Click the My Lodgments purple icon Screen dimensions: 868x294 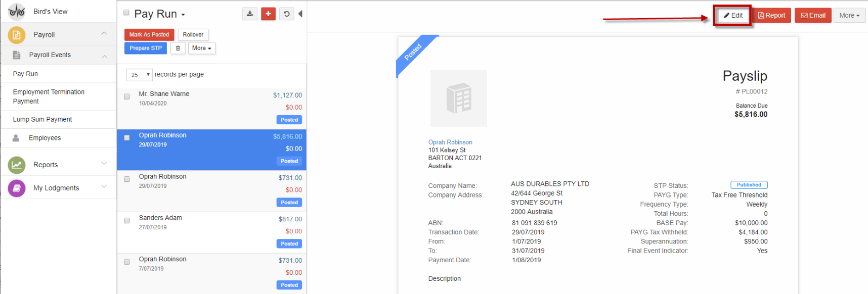17,188
